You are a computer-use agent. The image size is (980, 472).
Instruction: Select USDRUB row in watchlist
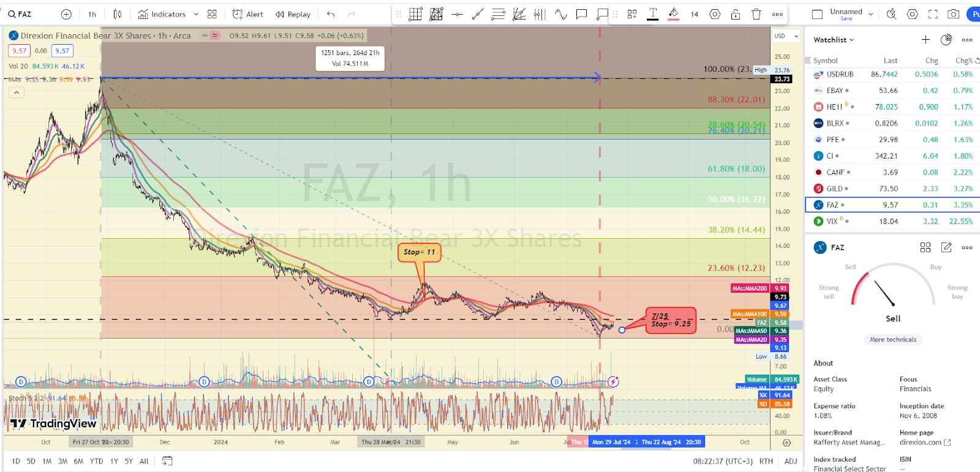pyautogui.click(x=893, y=74)
